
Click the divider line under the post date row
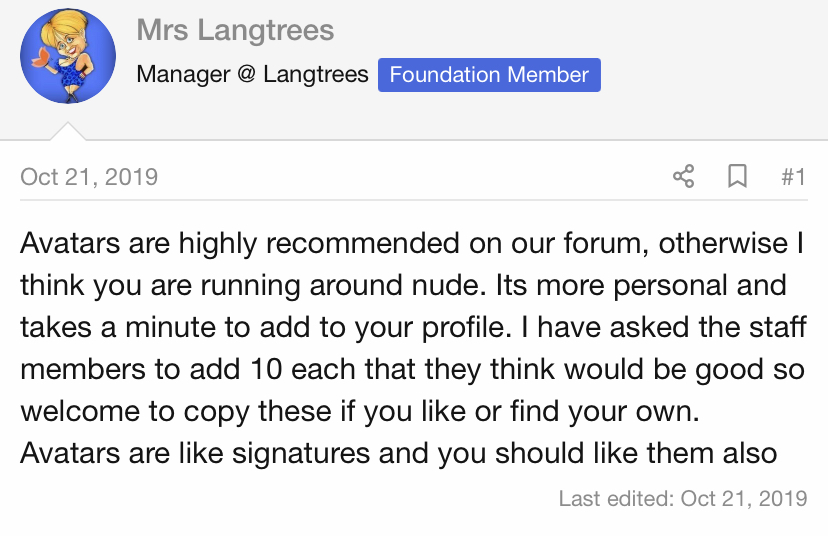pos(413,200)
